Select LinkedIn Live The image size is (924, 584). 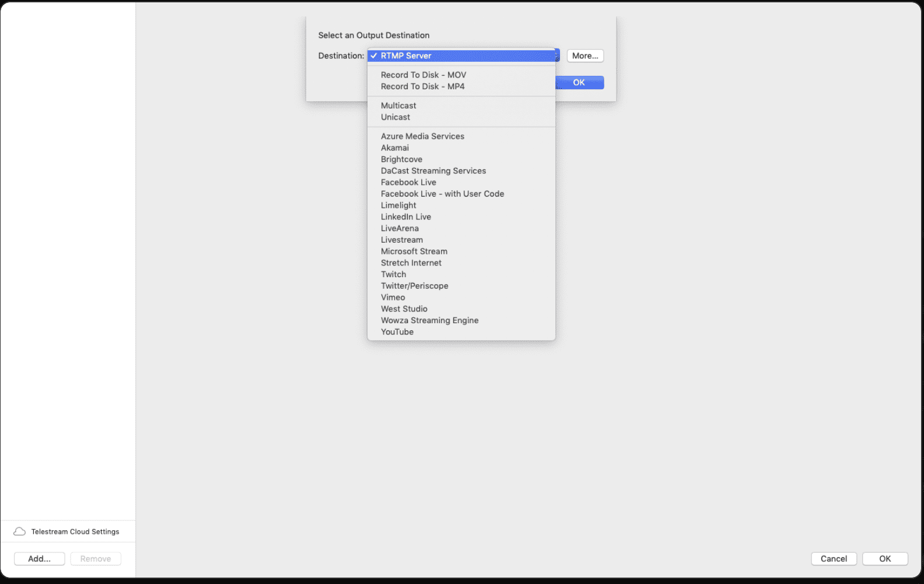461,217
